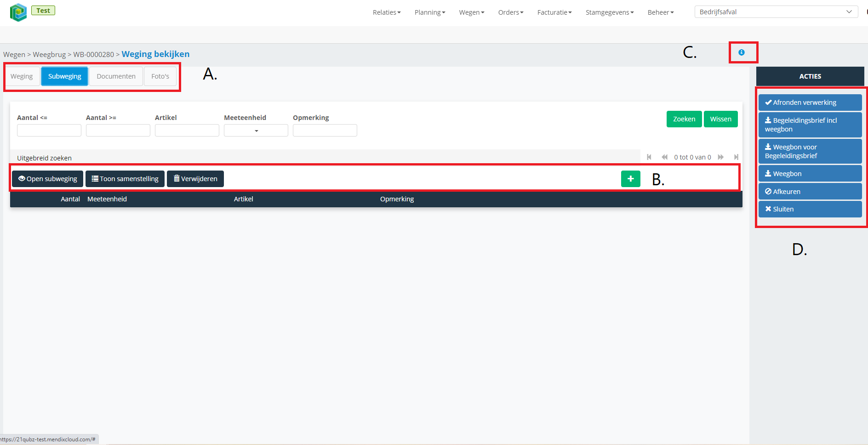
Task: Go to first page of results
Action: [649, 157]
